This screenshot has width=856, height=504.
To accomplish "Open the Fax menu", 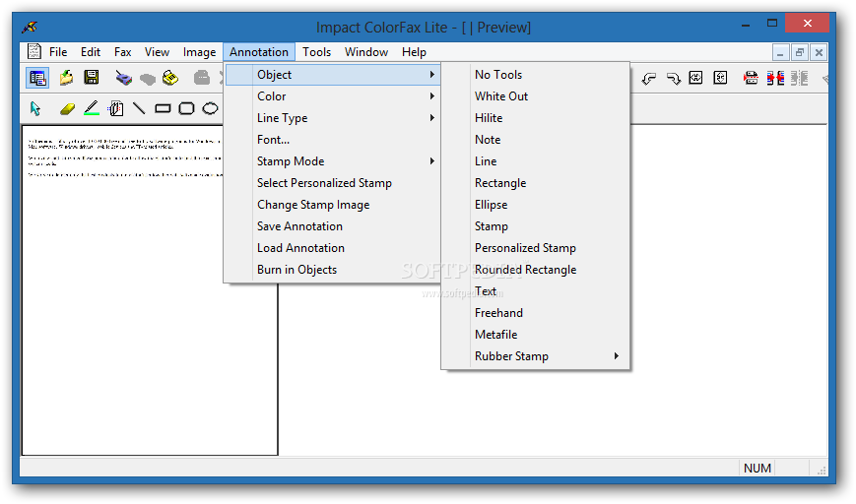I will coord(123,52).
